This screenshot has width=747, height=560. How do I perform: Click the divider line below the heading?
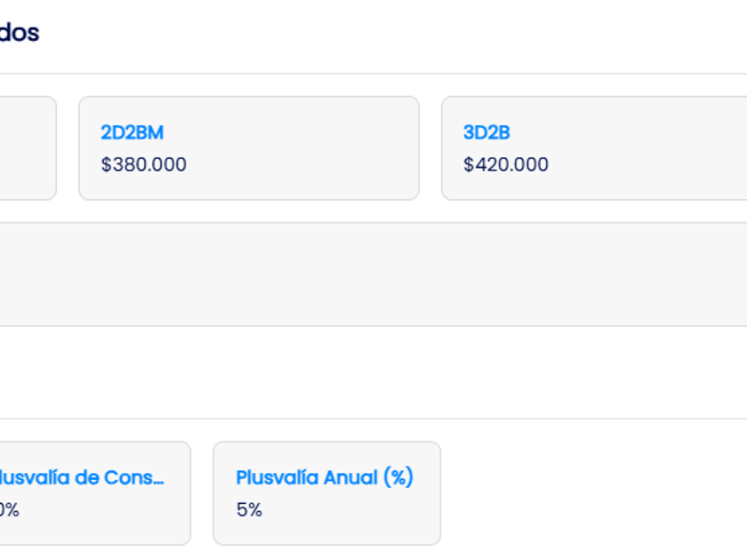(373, 74)
